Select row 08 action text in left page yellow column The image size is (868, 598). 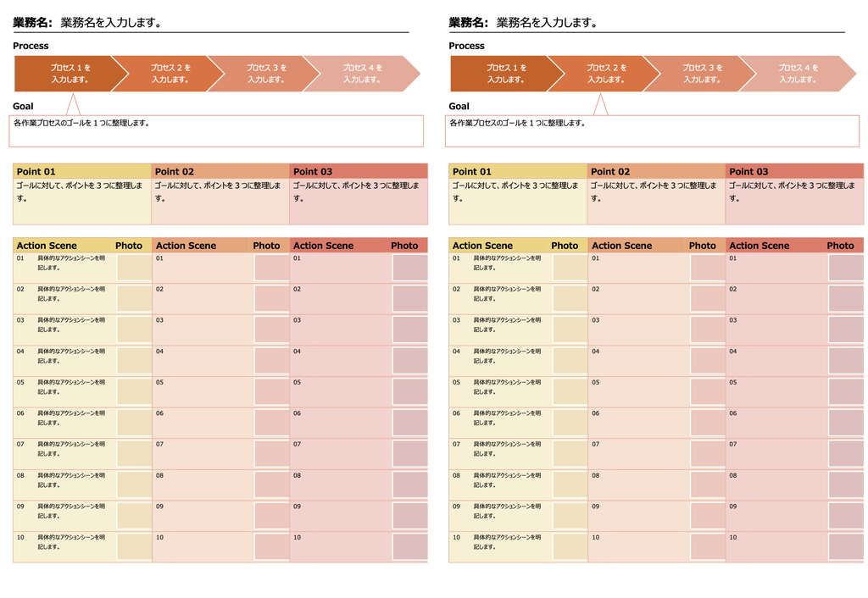tap(71, 480)
